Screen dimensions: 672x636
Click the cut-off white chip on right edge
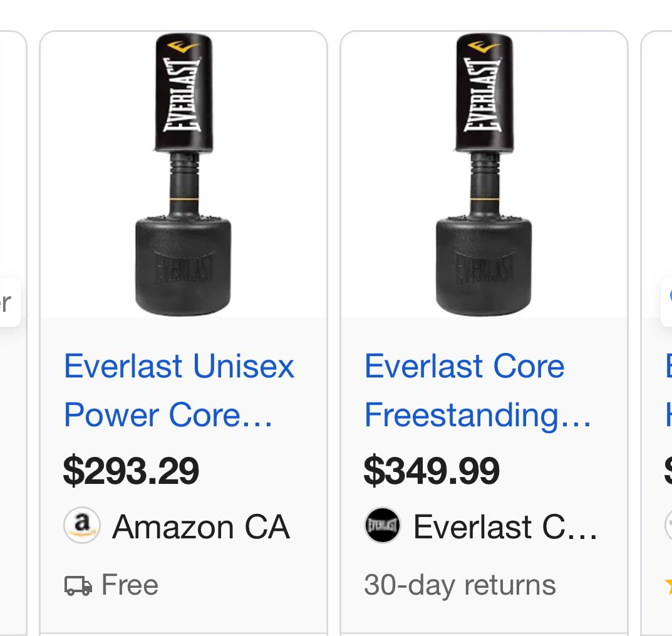(666, 302)
